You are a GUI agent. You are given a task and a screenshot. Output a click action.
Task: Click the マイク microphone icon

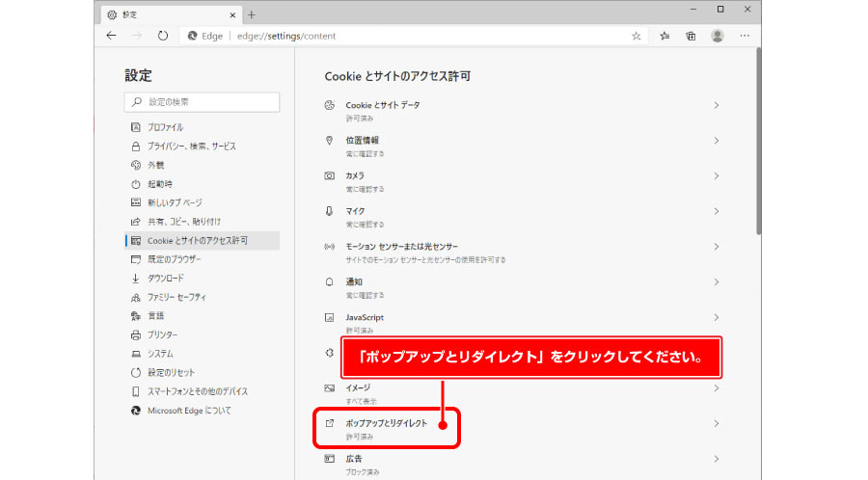tap(330, 211)
